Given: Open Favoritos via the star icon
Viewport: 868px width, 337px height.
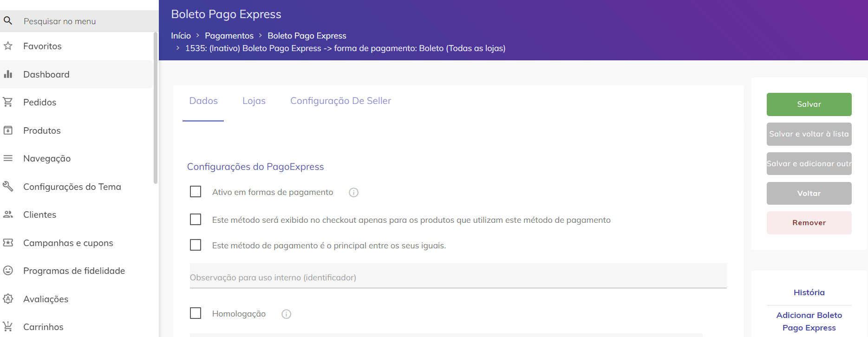Looking at the screenshot, I should click(8, 46).
